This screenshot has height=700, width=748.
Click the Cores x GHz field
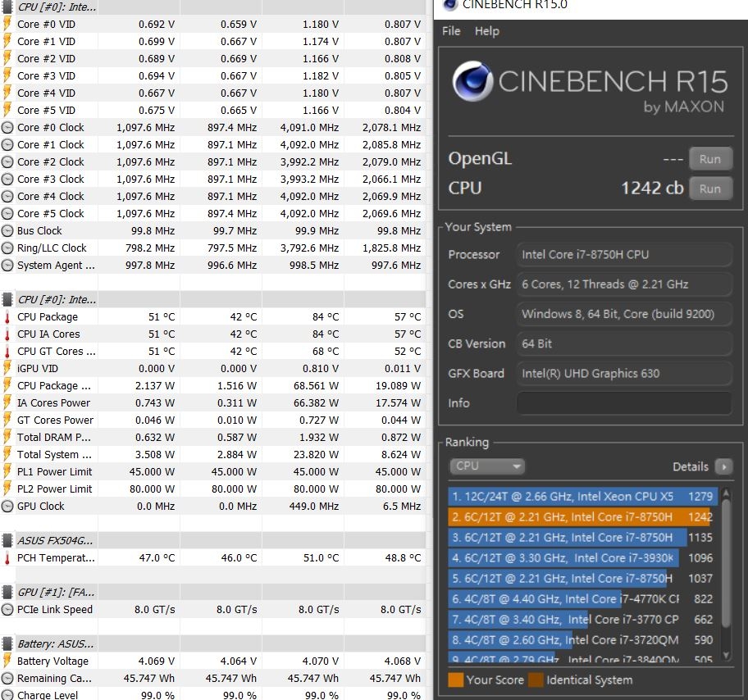point(624,284)
